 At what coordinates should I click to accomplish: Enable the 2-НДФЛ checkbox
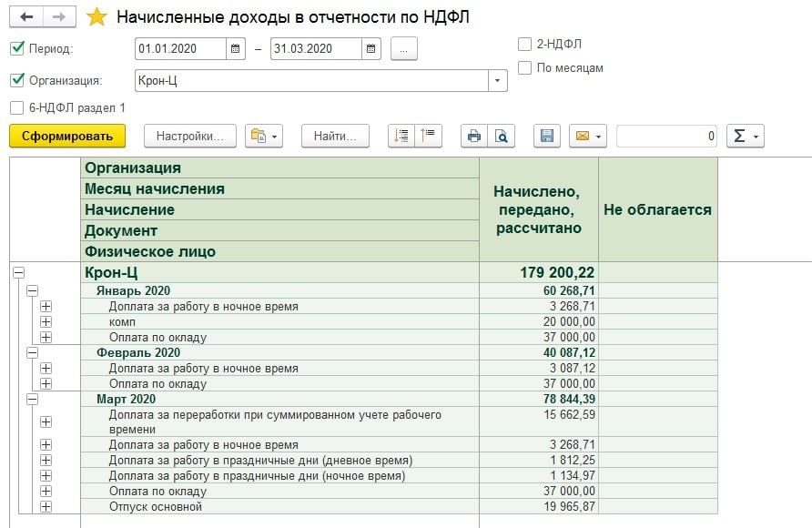(524, 44)
